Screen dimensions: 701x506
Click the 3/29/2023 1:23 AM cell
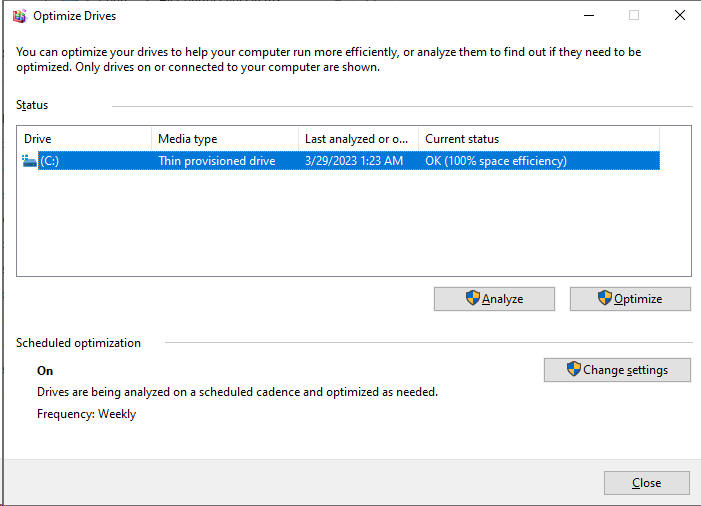[x=354, y=161]
